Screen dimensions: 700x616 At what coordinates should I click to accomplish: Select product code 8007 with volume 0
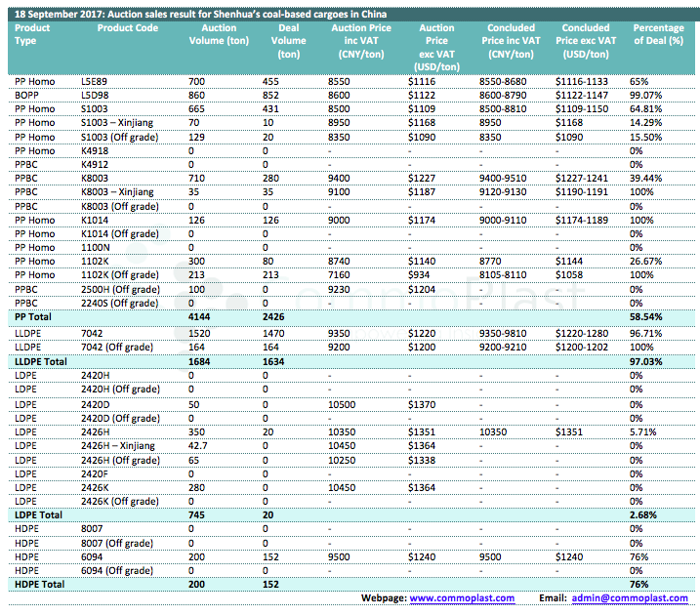(92, 529)
